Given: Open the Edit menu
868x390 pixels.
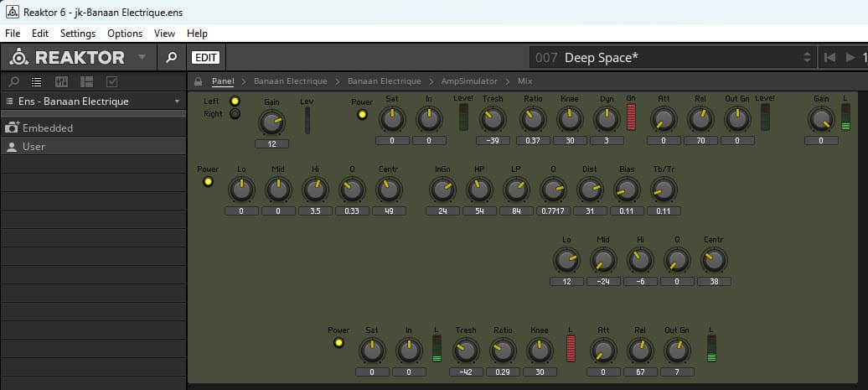Looking at the screenshot, I should [x=40, y=34].
